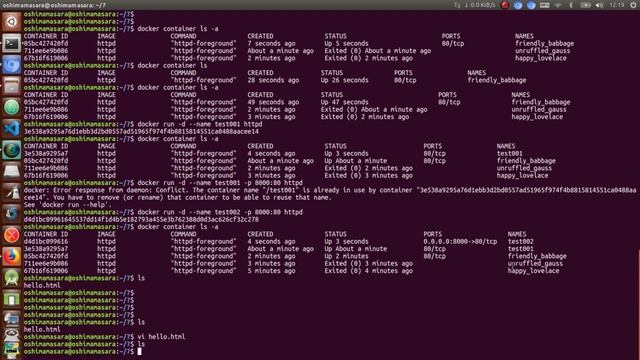Click the 0.0.0.0:8000->80/tcp port entry

(x=460, y=242)
